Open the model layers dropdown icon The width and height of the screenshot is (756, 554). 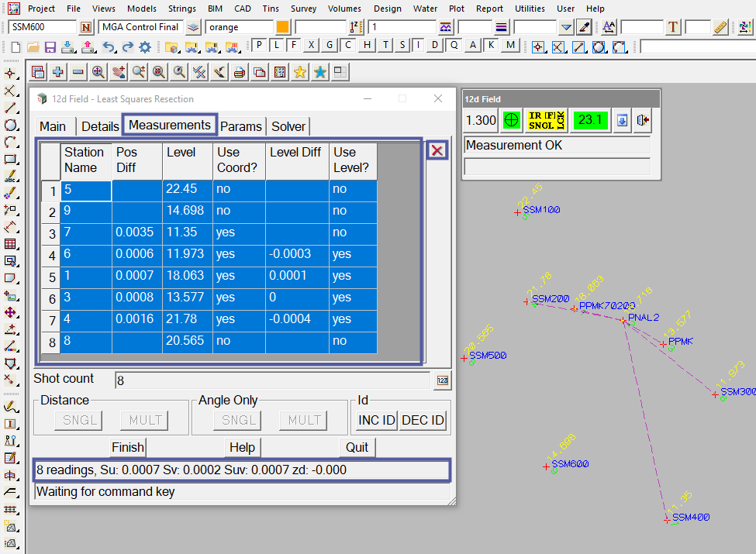pyautogui.click(x=193, y=27)
